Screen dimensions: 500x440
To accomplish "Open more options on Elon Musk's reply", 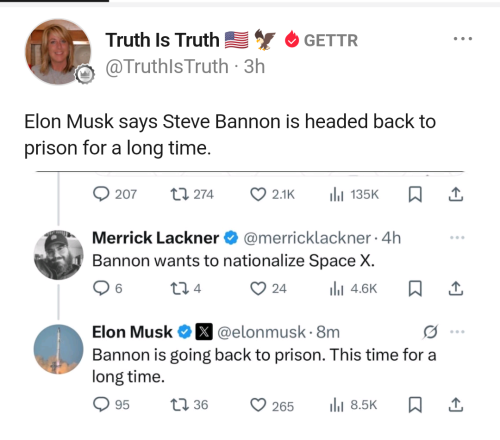I will [457, 332].
